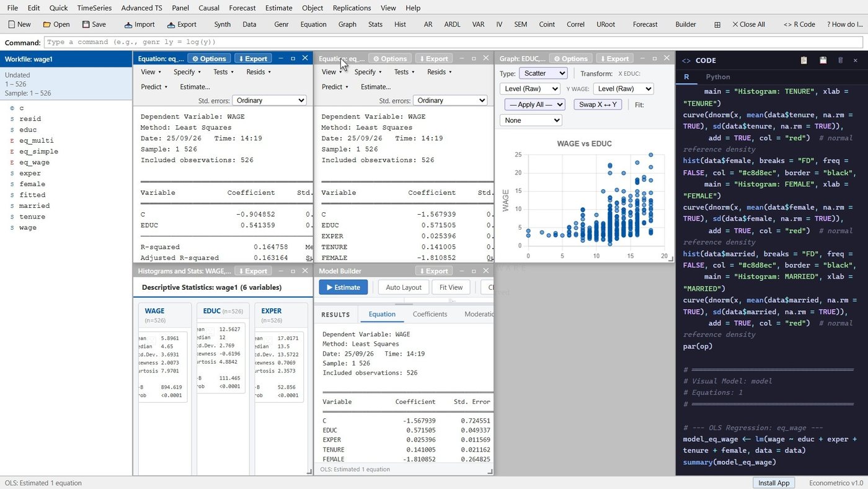Save code with the floppy icon in CODE panel
Screen dimensions: 868x489
pos(823,60)
